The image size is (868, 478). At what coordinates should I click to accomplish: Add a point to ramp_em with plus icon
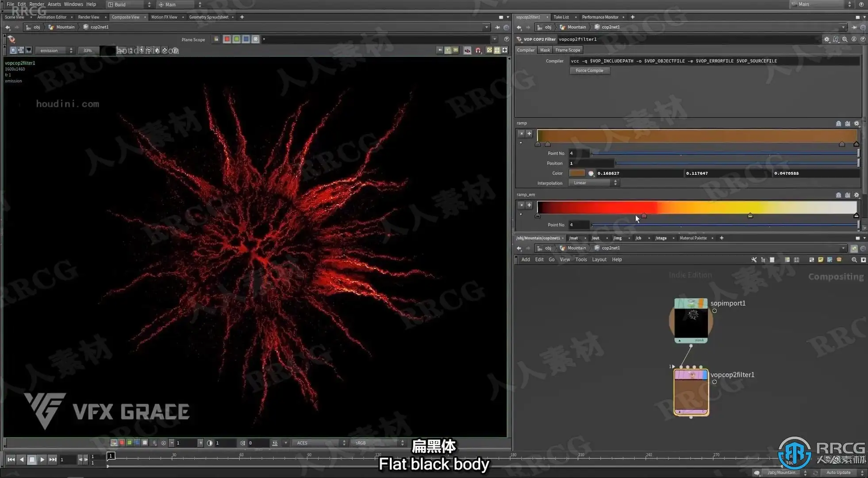click(529, 205)
